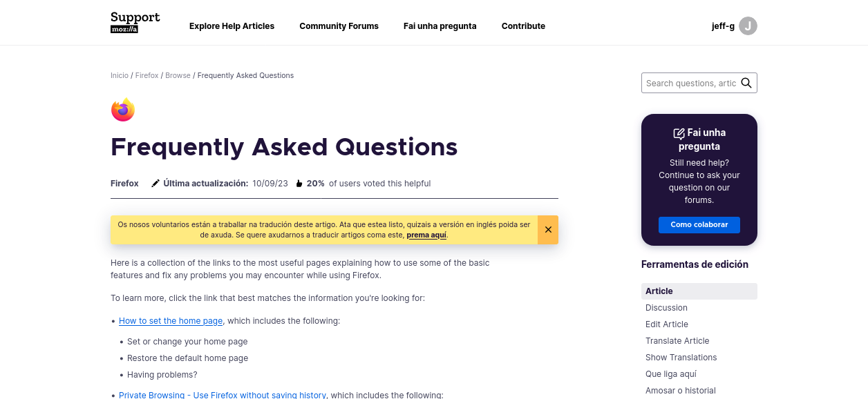Open the Contribute menu
868x399 pixels.
(523, 26)
